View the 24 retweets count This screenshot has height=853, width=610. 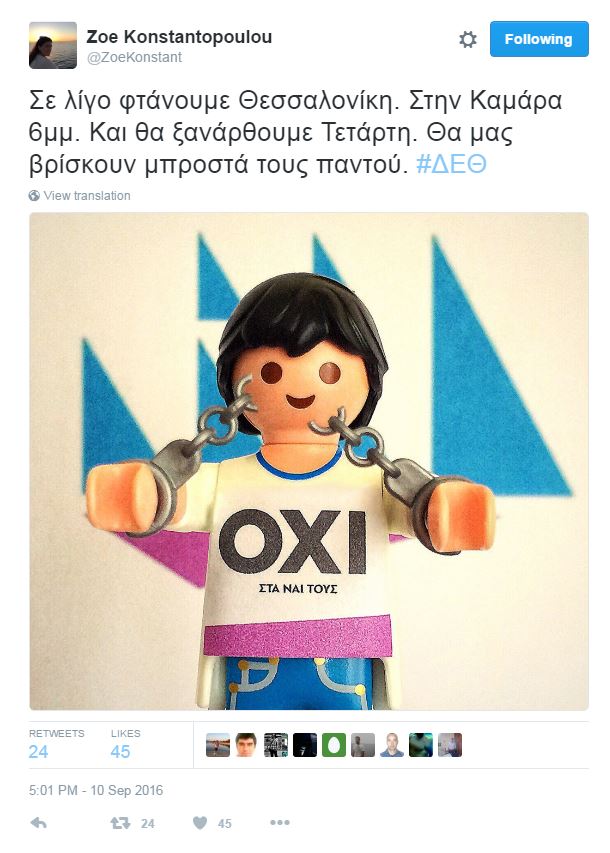[x=38, y=752]
